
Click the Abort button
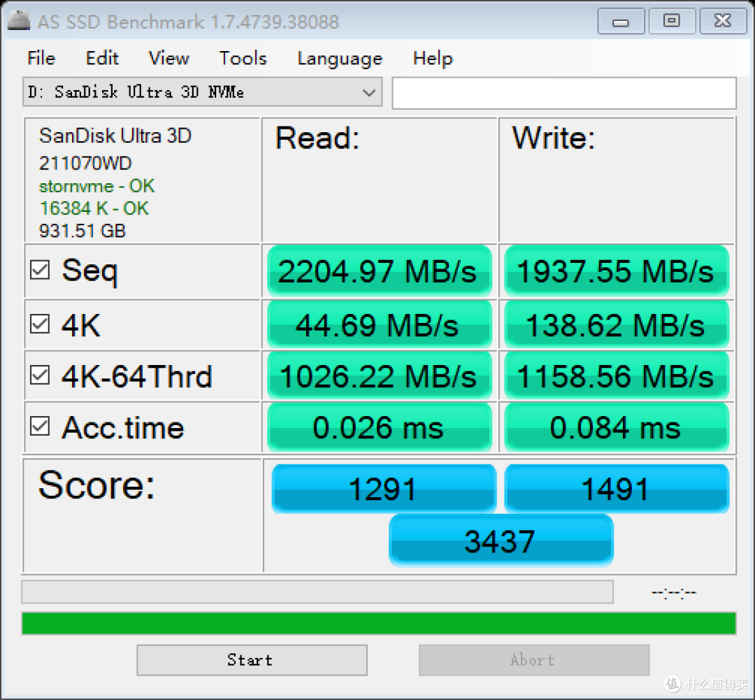coord(533,659)
